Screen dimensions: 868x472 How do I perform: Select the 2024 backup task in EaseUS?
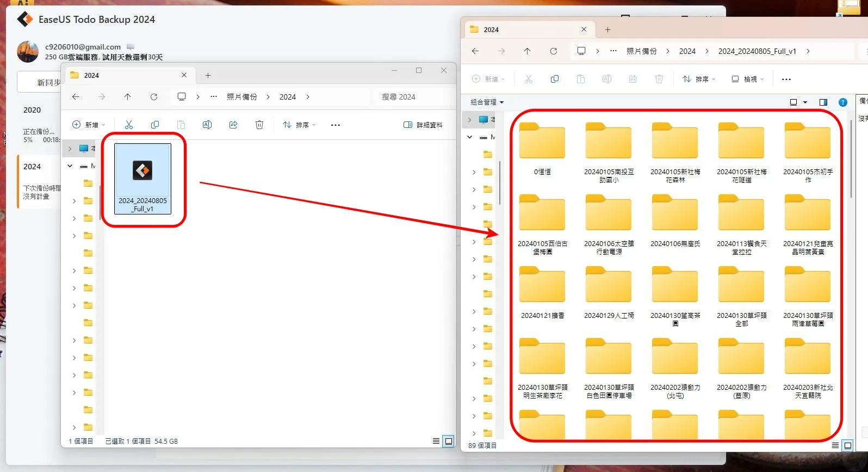40,181
